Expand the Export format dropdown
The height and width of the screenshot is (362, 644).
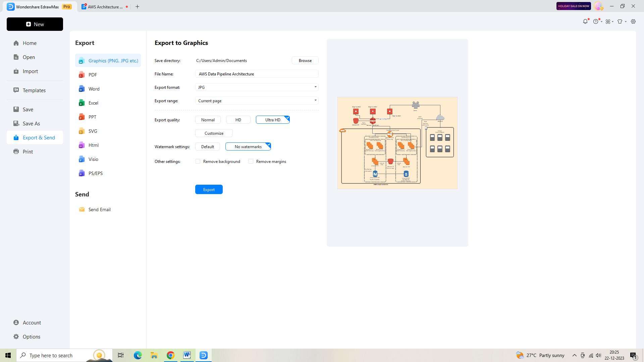pyautogui.click(x=315, y=87)
